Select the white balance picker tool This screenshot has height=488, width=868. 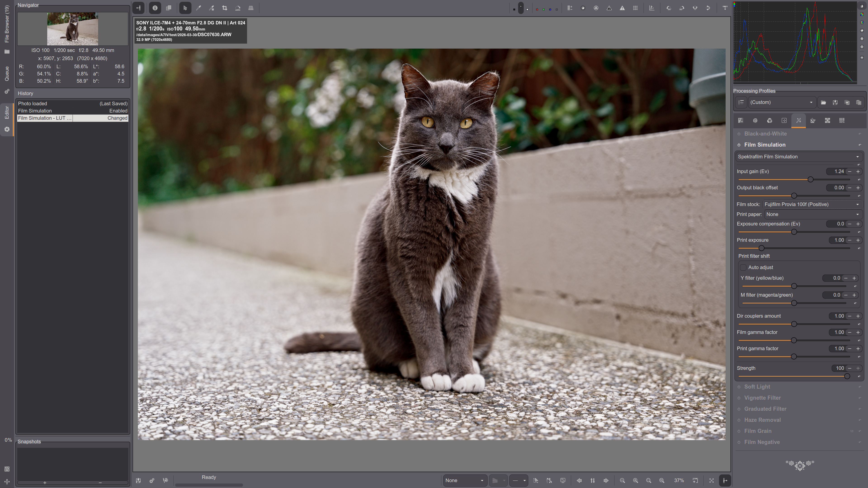coord(198,8)
